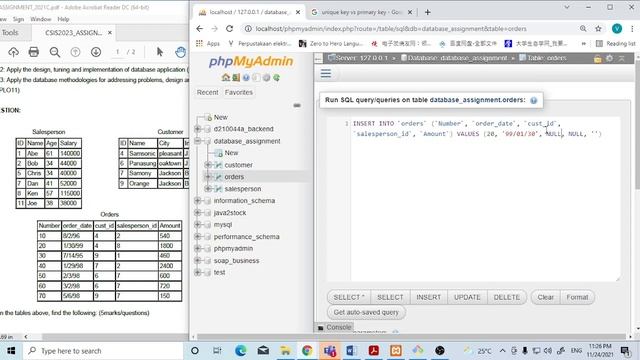Open Windows Start menu

[11, 351]
